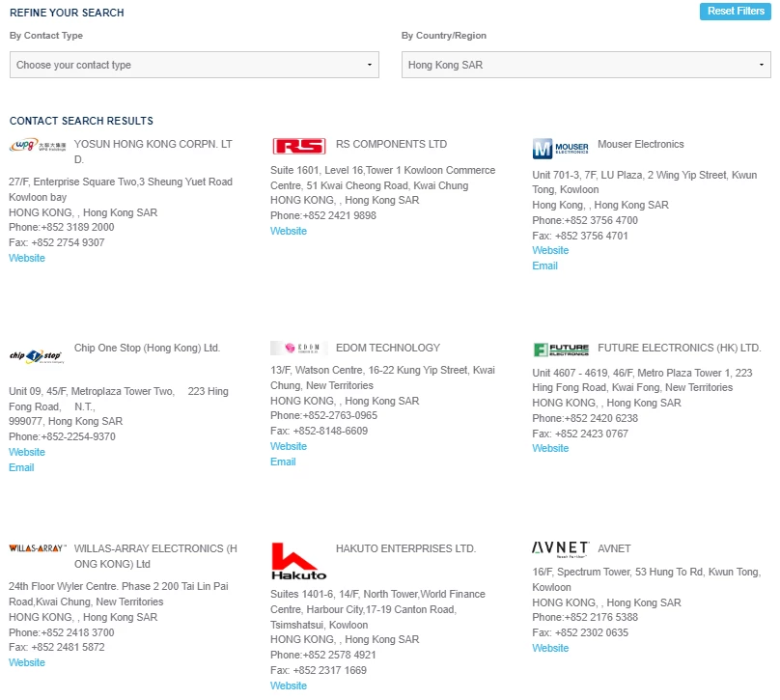Open Willas-Array Website link
Screen dimensions: 780x700
(x=27, y=662)
